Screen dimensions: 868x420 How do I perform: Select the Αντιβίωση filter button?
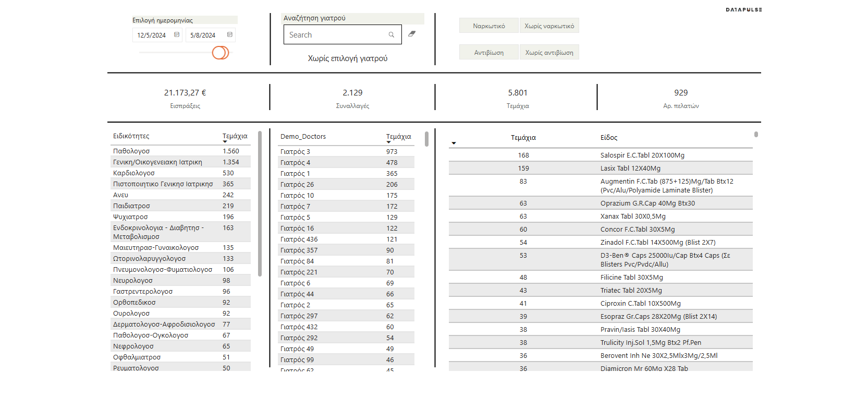(x=489, y=52)
